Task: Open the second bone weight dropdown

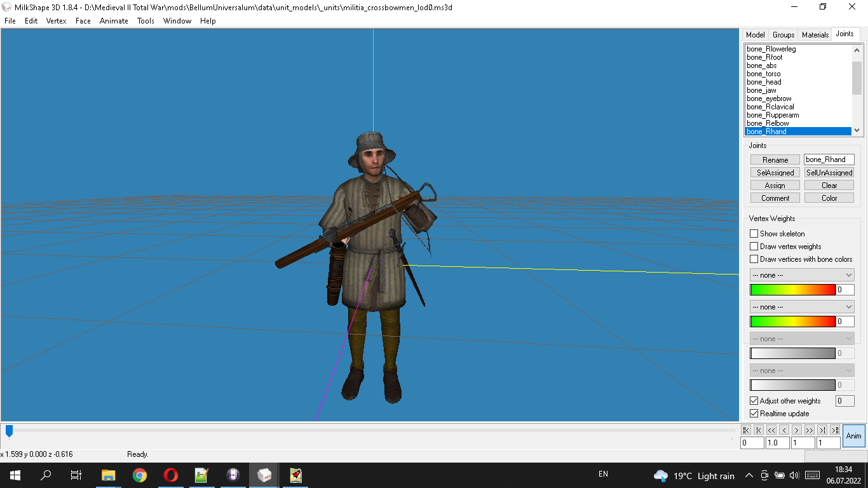Action: (x=802, y=307)
